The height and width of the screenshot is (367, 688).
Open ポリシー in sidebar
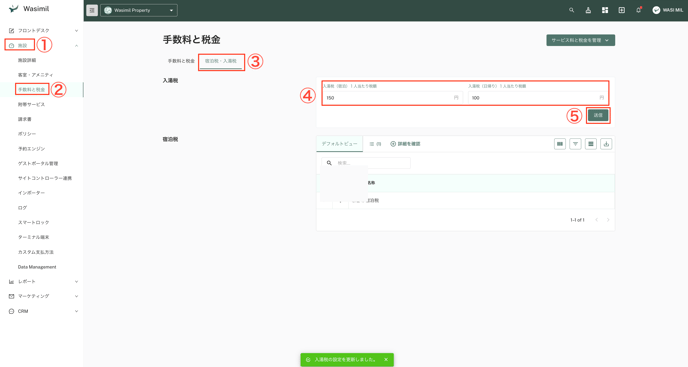[27, 134]
